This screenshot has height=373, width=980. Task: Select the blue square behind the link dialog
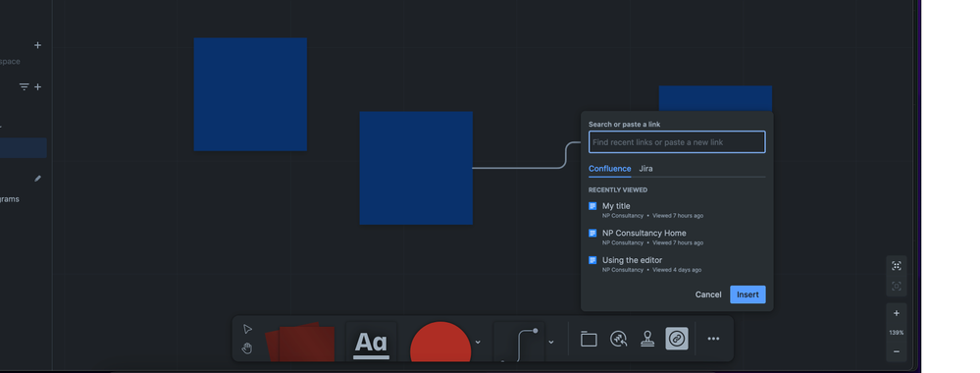tap(715, 98)
